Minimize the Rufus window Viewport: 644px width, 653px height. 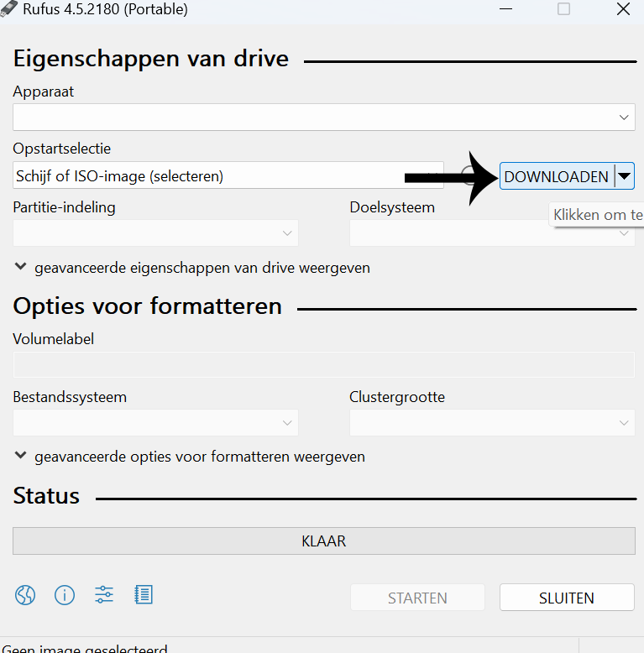point(505,8)
